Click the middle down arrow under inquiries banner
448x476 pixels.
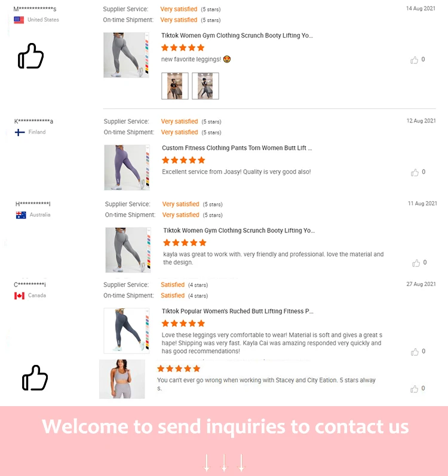point(224,463)
